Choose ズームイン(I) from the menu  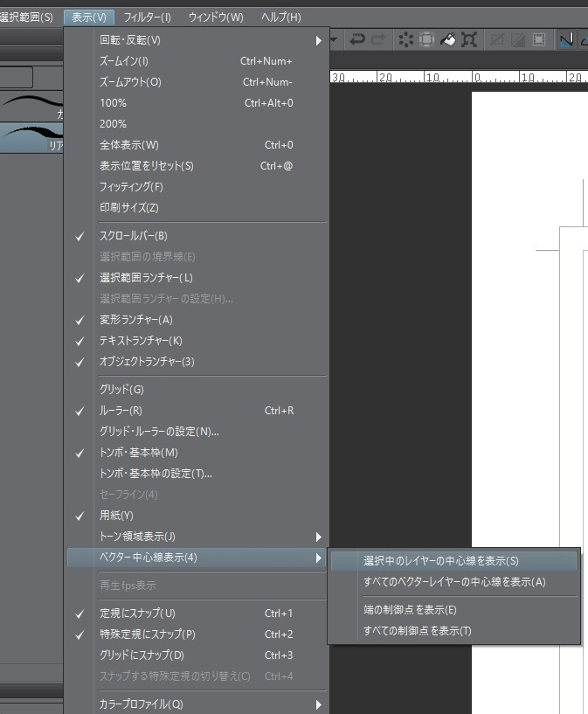[197, 61]
